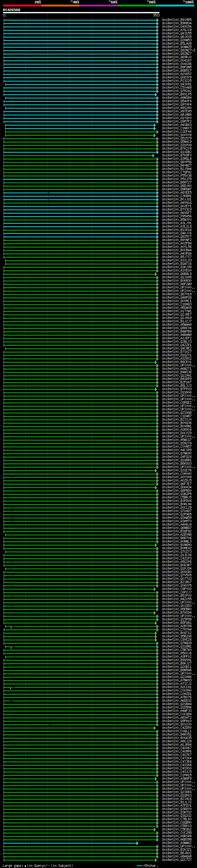Select the UniRef100_C7BL60 label

[176, 819]
